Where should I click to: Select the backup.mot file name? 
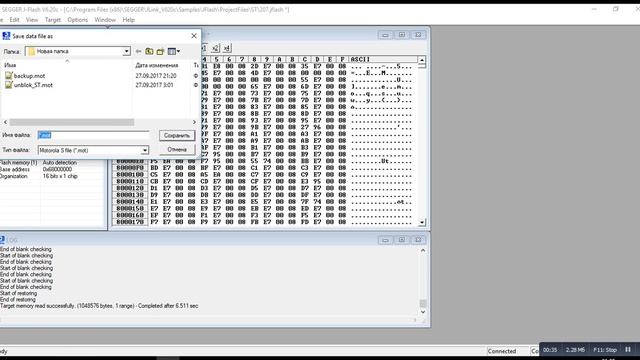(x=29, y=76)
